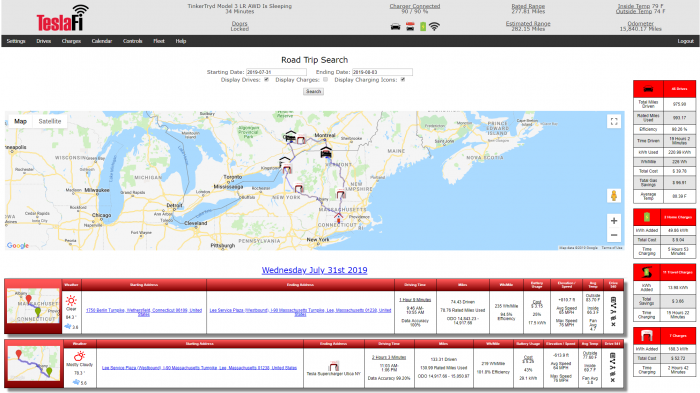Click the supercharger marker in New Hampshire
This screenshot has height=393, width=700.
(341, 194)
